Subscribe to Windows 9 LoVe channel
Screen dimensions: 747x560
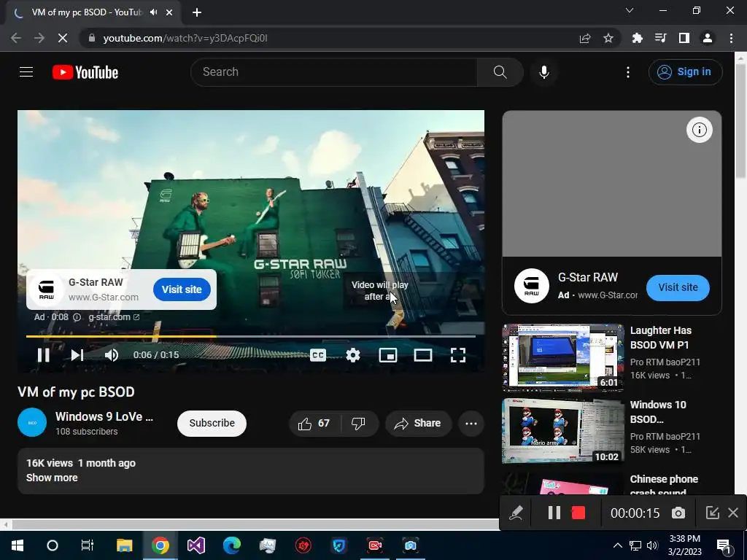pos(212,423)
